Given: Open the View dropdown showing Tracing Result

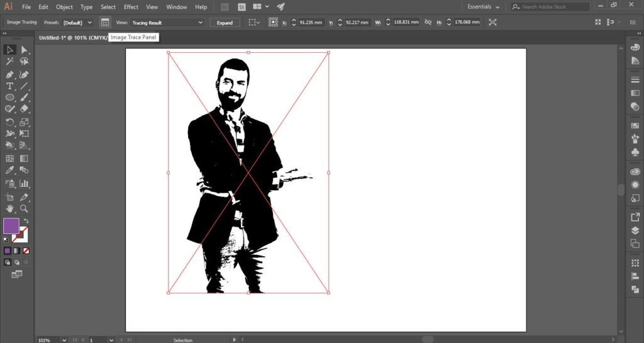Looking at the screenshot, I should 167,23.
